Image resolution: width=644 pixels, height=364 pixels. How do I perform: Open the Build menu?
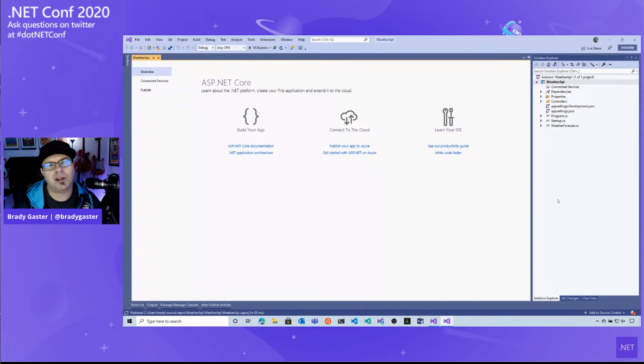(196, 40)
